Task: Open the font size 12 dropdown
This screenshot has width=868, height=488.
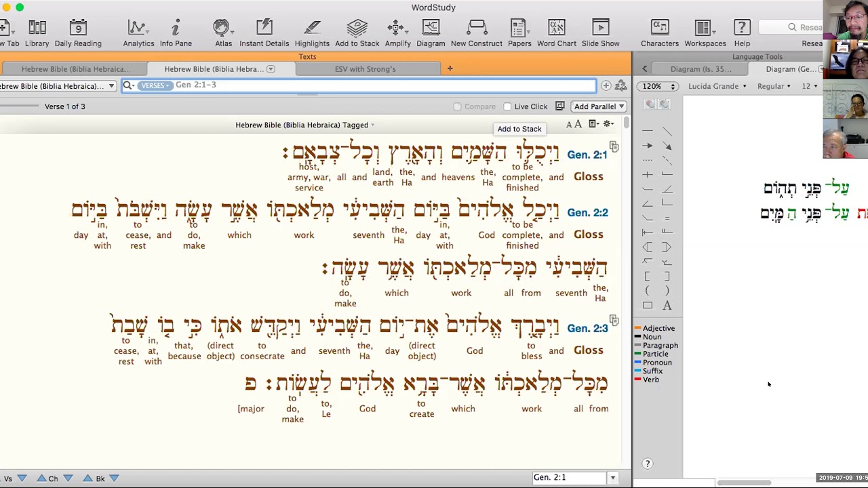Action: click(x=810, y=86)
